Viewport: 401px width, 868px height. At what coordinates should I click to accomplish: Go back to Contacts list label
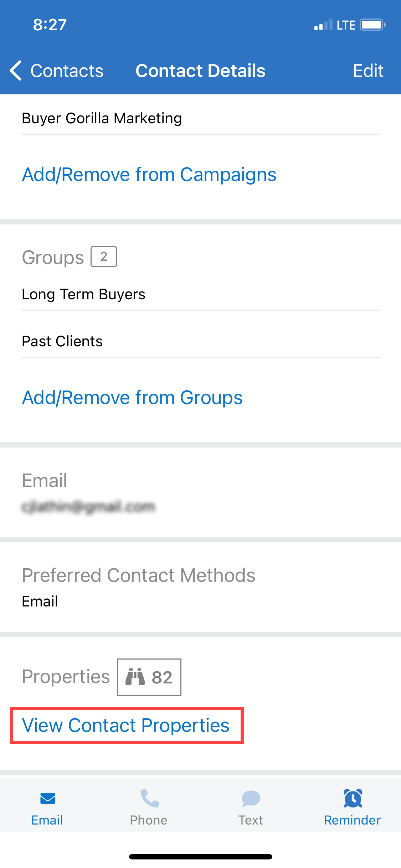pyautogui.click(x=67, y=71)
